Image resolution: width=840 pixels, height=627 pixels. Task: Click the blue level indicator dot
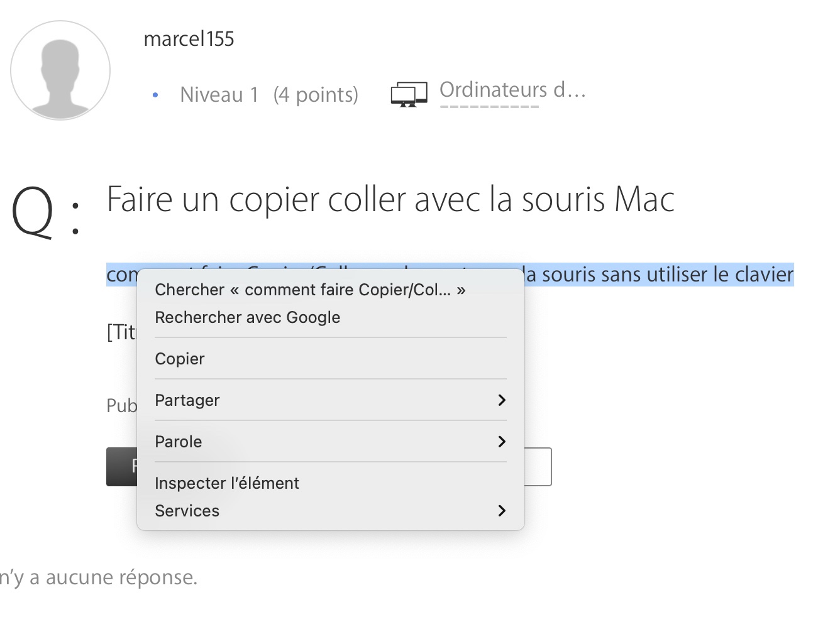tap(155, 95)
